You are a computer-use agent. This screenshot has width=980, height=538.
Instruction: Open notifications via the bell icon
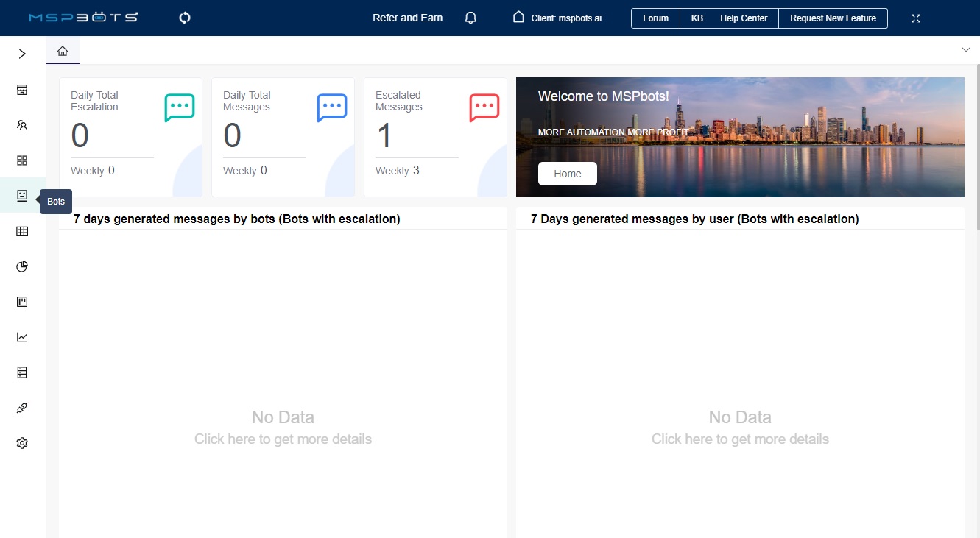[x=470, y=18]
